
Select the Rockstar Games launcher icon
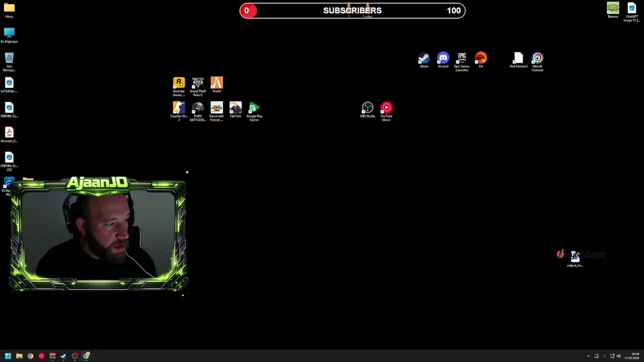point(179,86)
